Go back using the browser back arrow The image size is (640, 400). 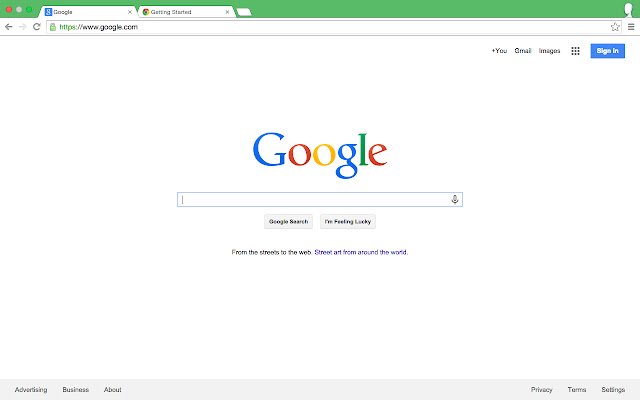(x=9, y=27)
